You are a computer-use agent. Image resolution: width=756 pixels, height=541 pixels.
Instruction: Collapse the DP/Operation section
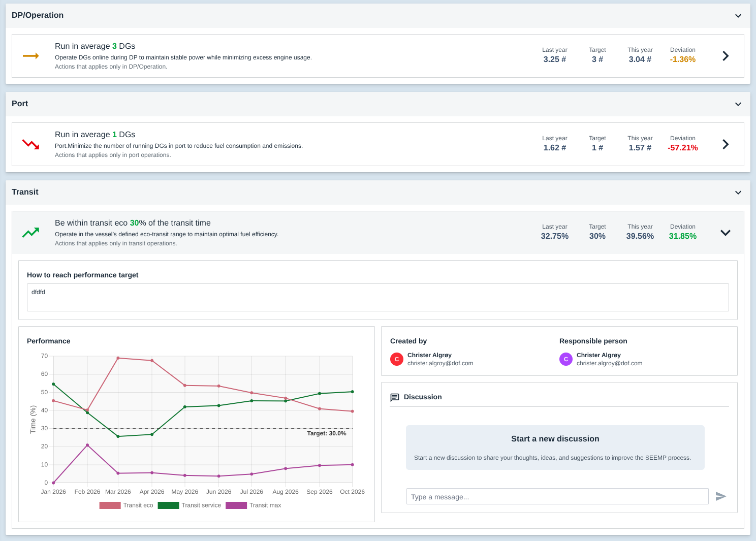(738, 16)
